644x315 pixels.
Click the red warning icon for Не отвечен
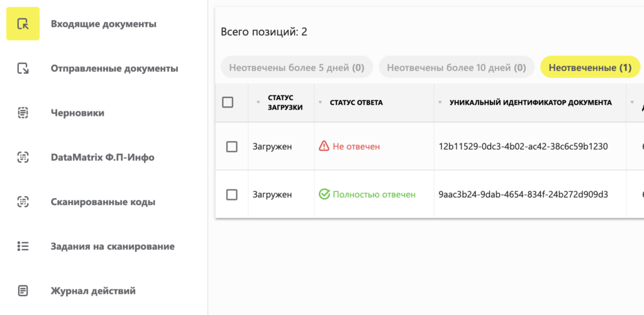click(324, 146)
